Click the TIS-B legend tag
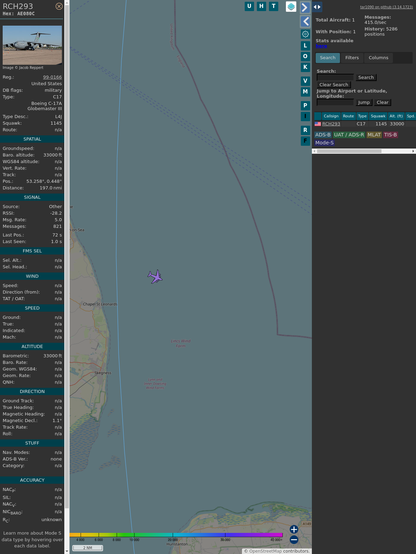This screenshot has width=416, height=554. coord(391,135)
